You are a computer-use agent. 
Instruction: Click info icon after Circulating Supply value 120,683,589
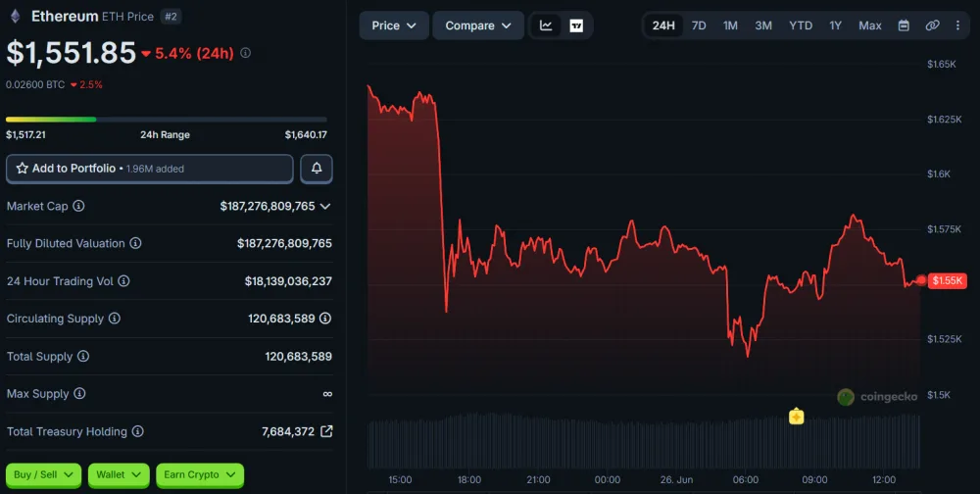coord(325,319)
